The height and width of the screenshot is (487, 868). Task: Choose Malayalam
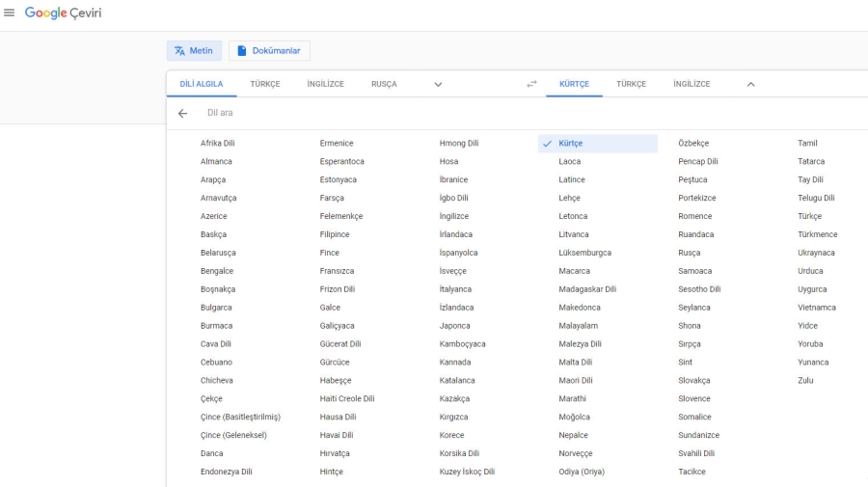pyautogui.click(x=579, y=326)
